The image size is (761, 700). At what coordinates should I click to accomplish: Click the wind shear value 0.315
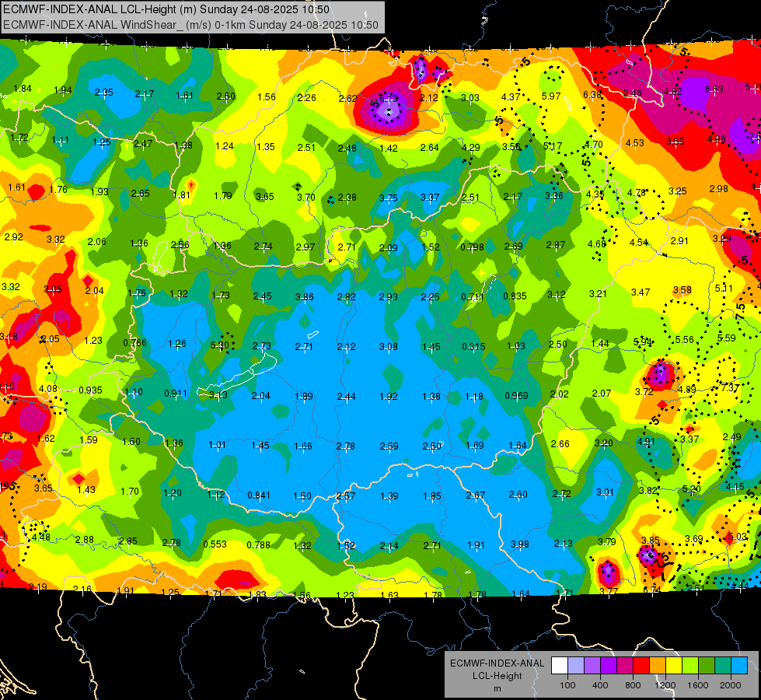473,346
